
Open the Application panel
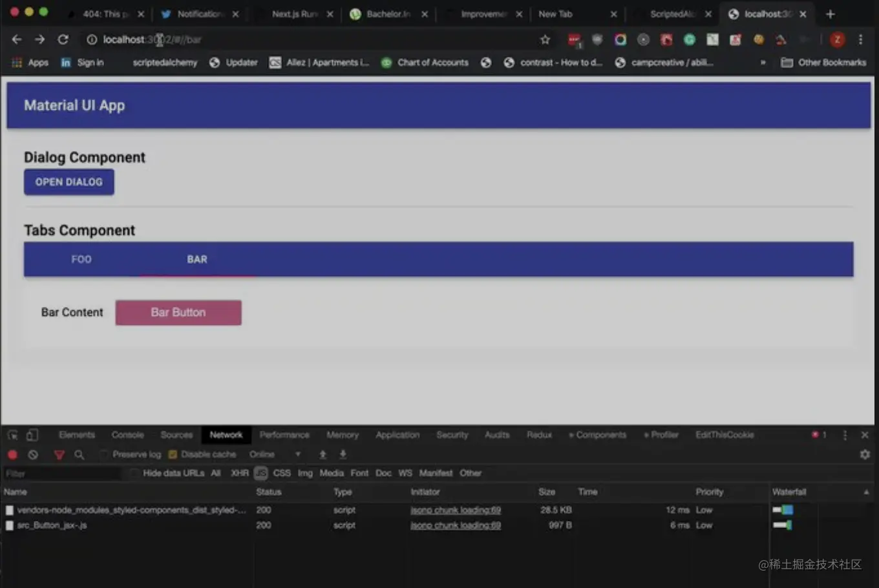click(x=397, y=435)
